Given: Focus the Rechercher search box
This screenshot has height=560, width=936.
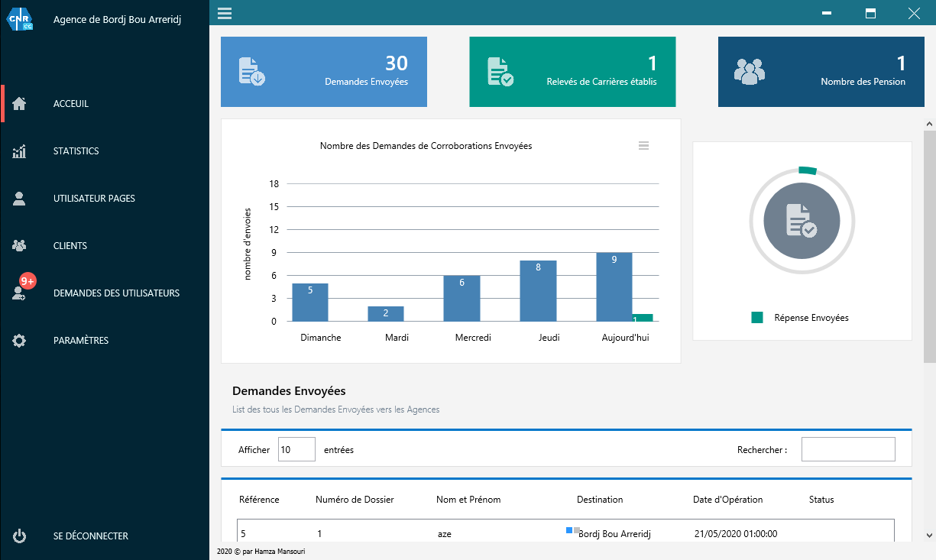Looking at the screenshot, I should coord(847,450).
